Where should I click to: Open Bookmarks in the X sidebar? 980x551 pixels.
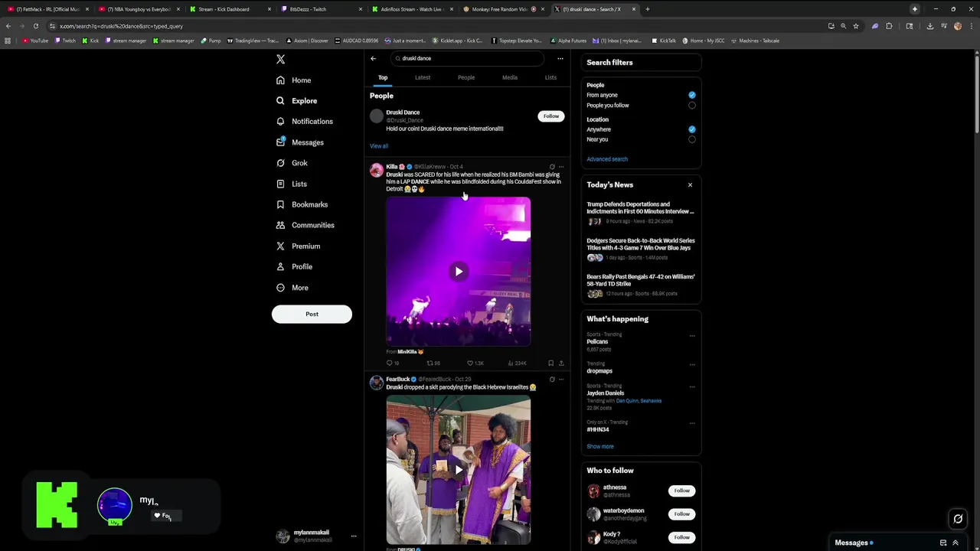point(302,204)
